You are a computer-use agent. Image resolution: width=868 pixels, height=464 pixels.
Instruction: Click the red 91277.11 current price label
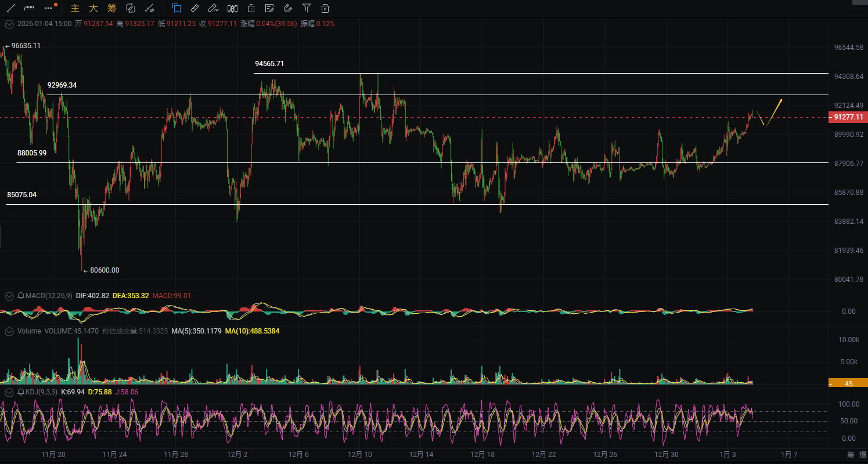[848, 117]
